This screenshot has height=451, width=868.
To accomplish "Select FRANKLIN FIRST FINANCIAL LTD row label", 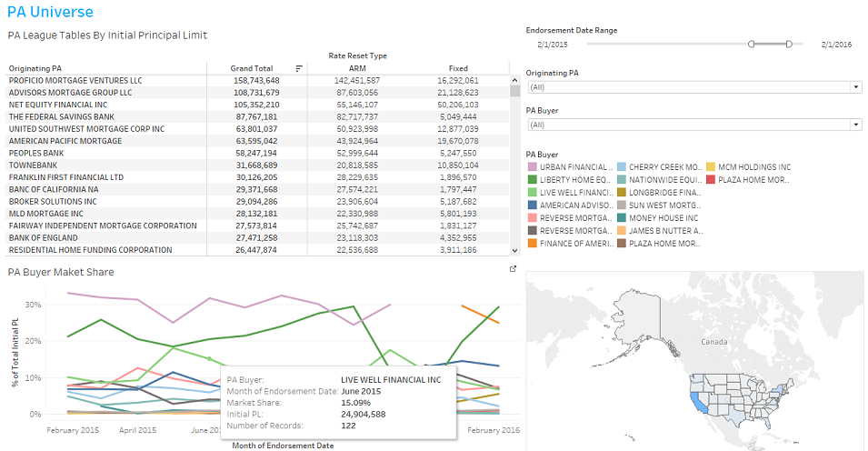I will coord(65,178).
